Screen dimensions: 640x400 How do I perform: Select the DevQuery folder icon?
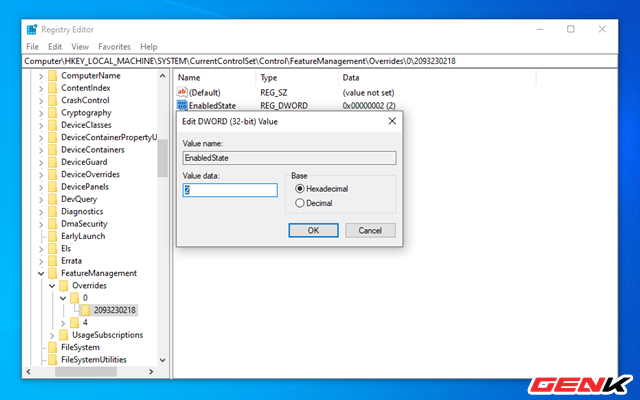[x=53, y=199]
